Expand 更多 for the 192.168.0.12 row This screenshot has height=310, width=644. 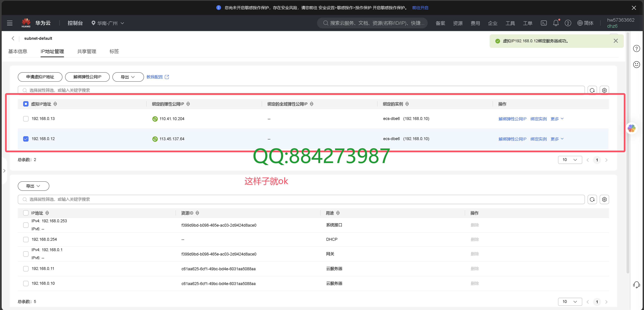click(x=557, y=139)
